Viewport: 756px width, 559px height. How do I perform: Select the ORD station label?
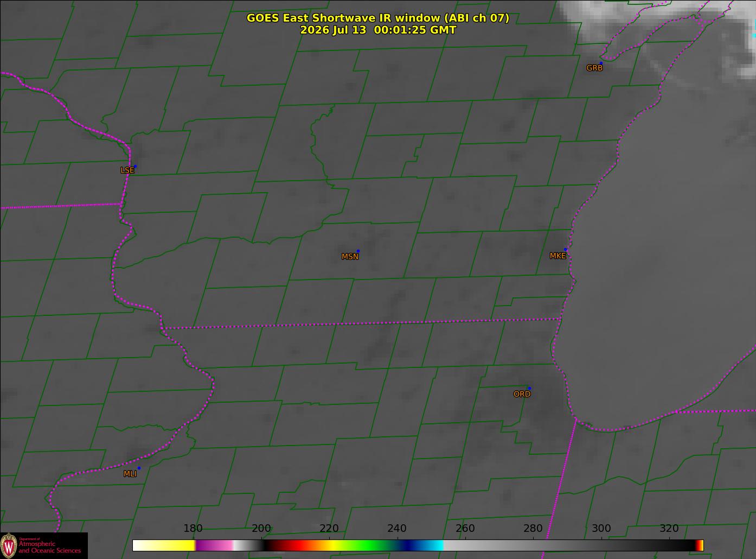(x=522, y=394)
